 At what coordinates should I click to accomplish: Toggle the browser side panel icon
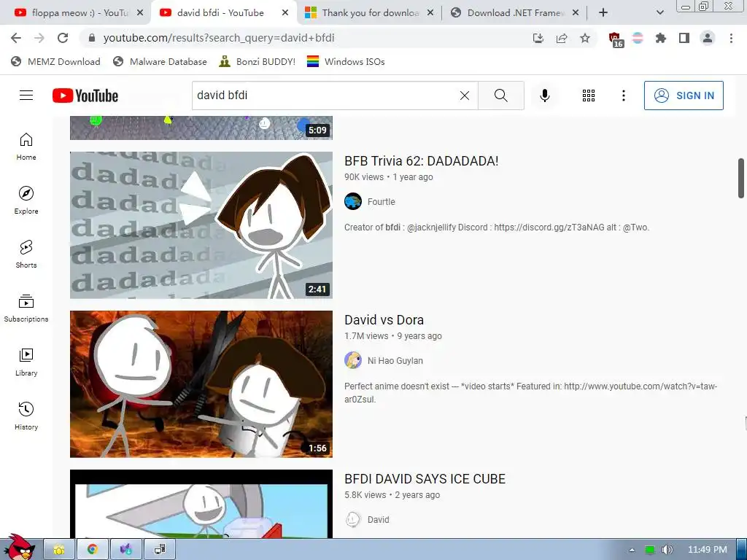[x=684, y=38]
